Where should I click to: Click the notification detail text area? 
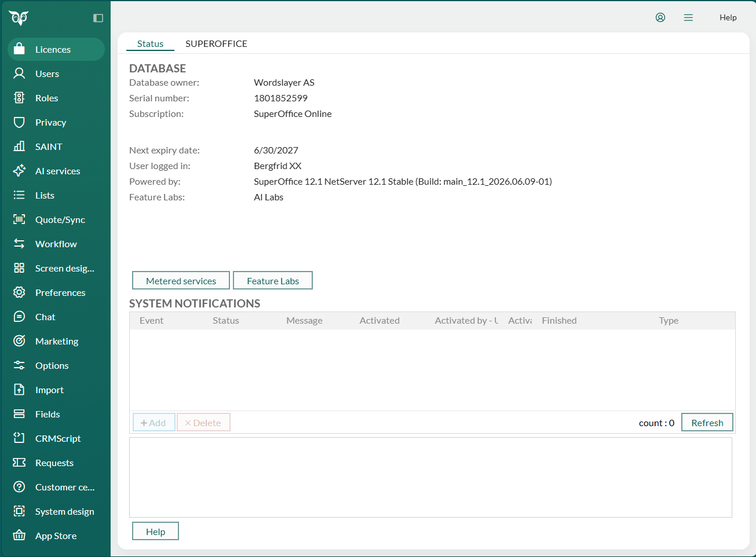[x=430, y=477]
